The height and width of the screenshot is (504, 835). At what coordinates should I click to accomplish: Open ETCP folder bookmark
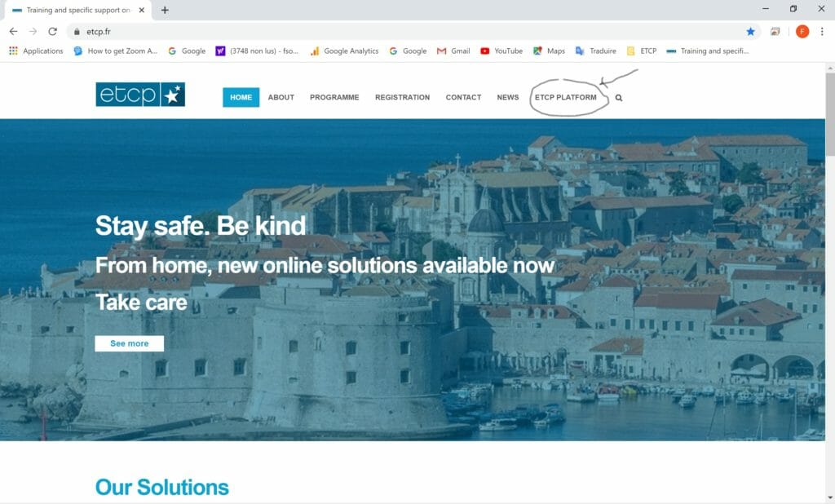[x=641, y=51]
